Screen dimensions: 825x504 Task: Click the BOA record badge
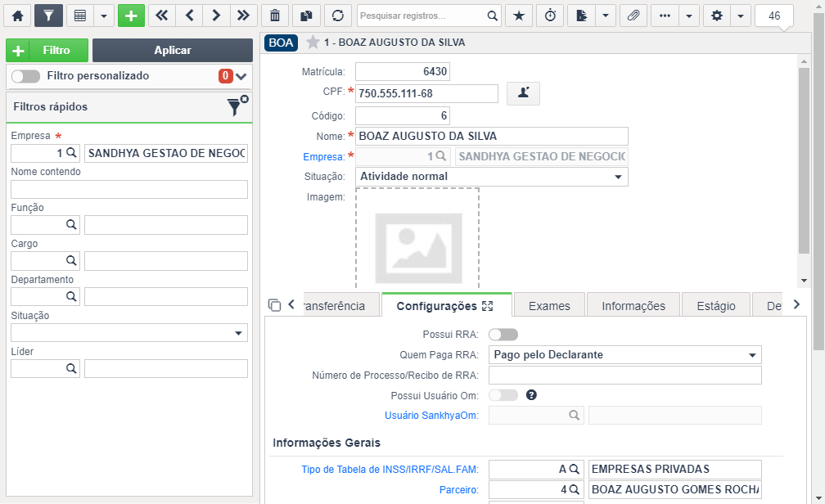coord(281,43)
